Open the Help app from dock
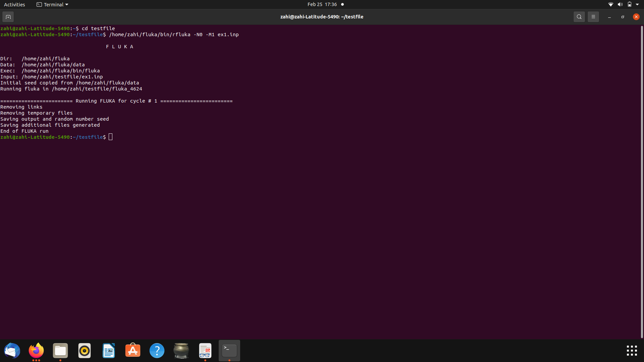Image resolution: width=644 pixels, height=362 pixels. point(157,351)
